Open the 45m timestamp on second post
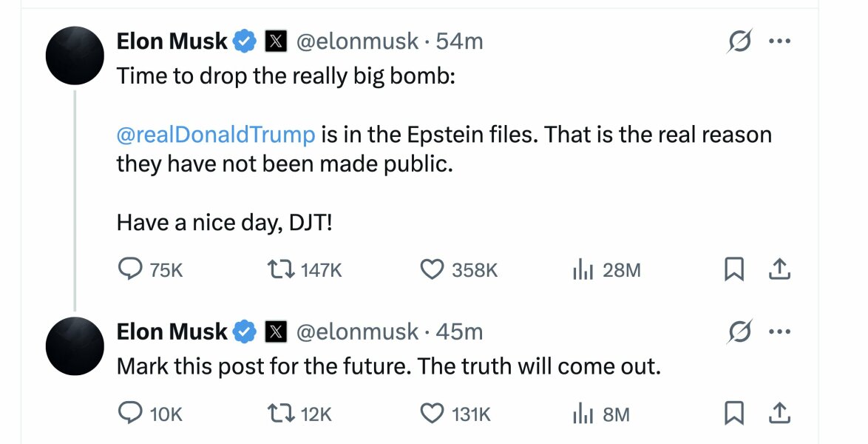This screenshot has height=444, width=868. [x=459, y=332]
